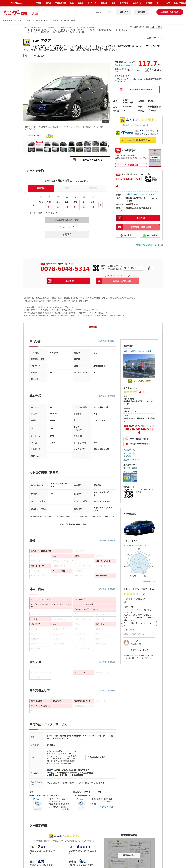This screenshot has width=186, height=868.
Task: Click the dealer storefront photo
Action: [x=139, y=366]
